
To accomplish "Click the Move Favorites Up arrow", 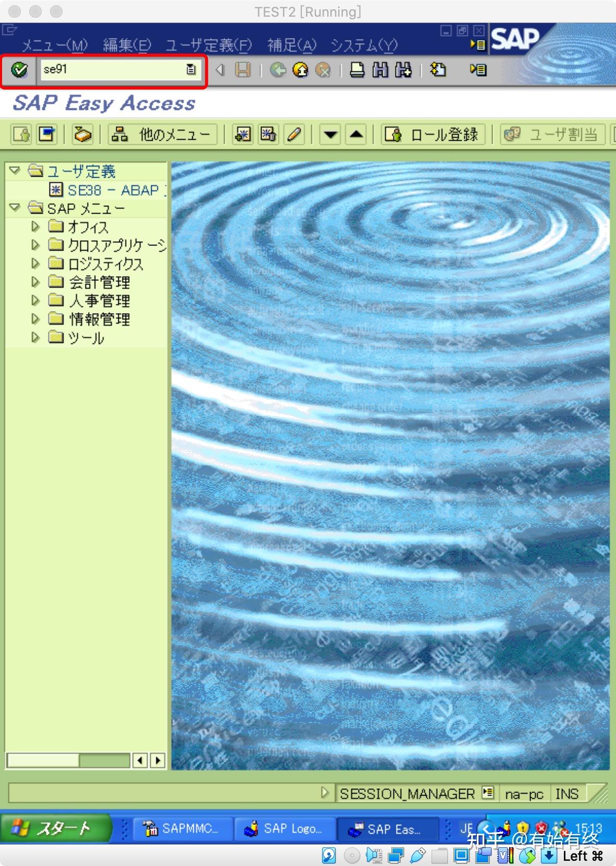I will (356, 135).
